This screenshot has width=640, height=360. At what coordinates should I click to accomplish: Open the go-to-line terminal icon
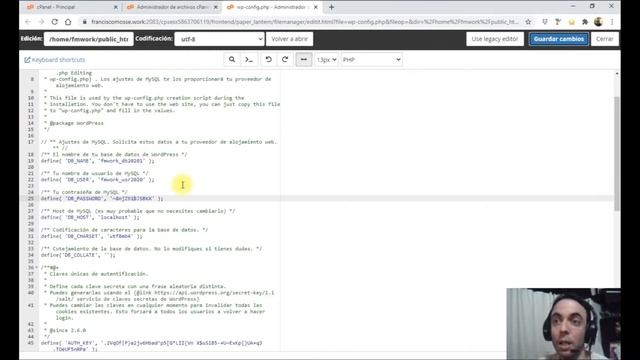click(249, 60)
